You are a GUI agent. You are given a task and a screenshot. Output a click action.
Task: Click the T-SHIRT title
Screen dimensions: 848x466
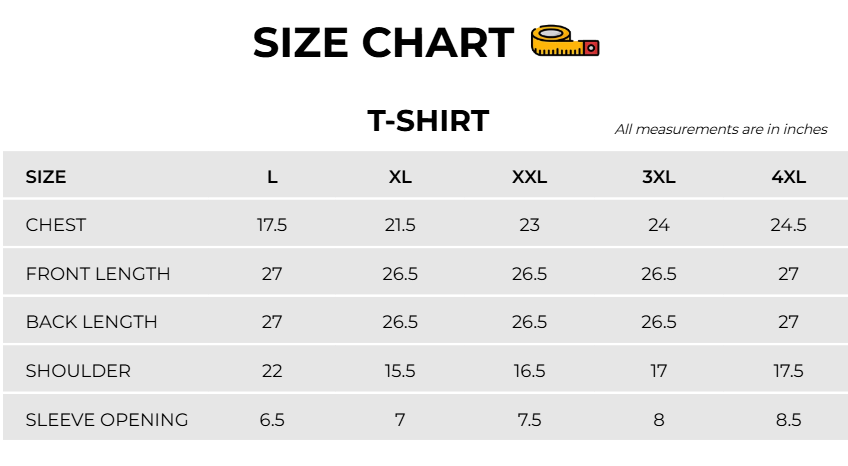(x=428, y=121)
